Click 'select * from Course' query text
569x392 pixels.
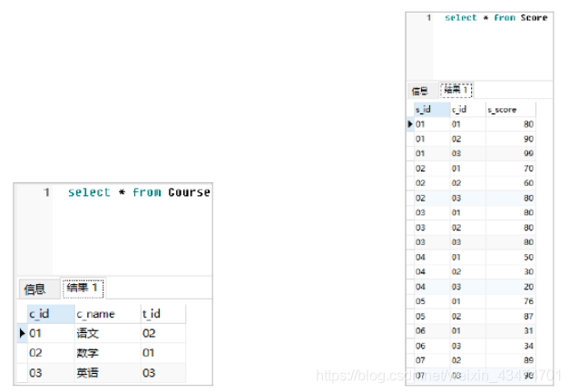pyautogui.click(x=139, y=192)
